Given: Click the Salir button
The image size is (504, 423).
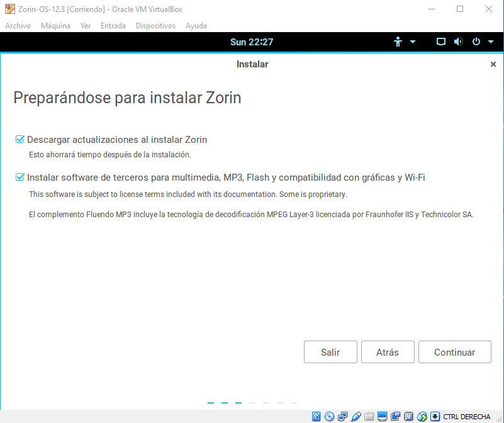Looking at the screenshot, I should (x=330, y=352).
